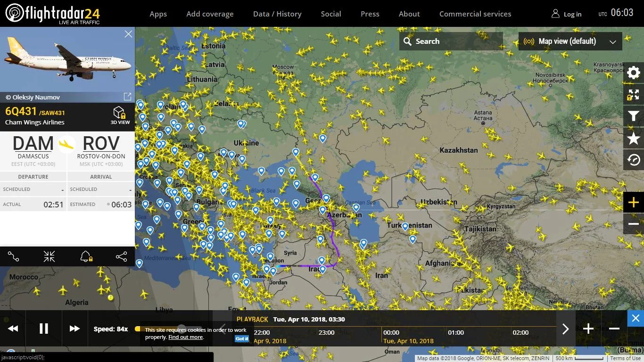Image resolution: width=644 pixels, height=362 pixels.
Task: Toggle the follow-aircraft center icon
Action: pos(50,256)
